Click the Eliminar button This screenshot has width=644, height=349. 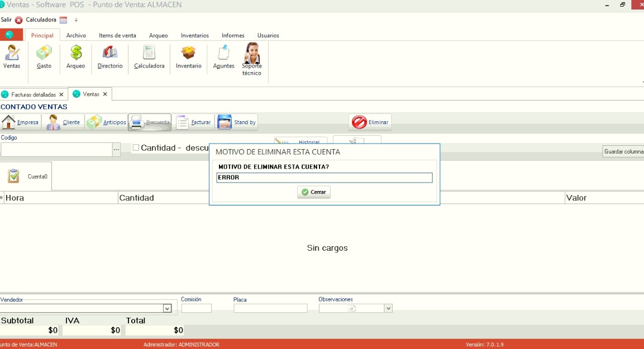click(x=370, y=122)
